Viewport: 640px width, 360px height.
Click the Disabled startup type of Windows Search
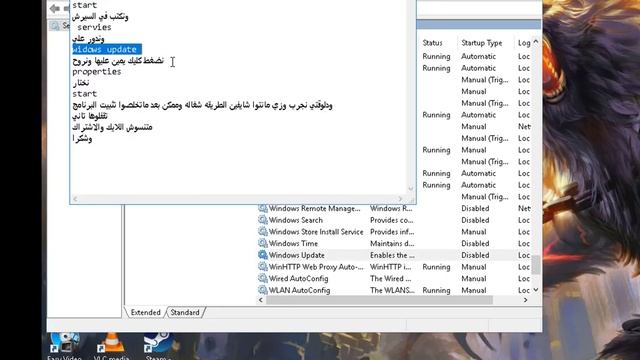click(x=475, y=220)
